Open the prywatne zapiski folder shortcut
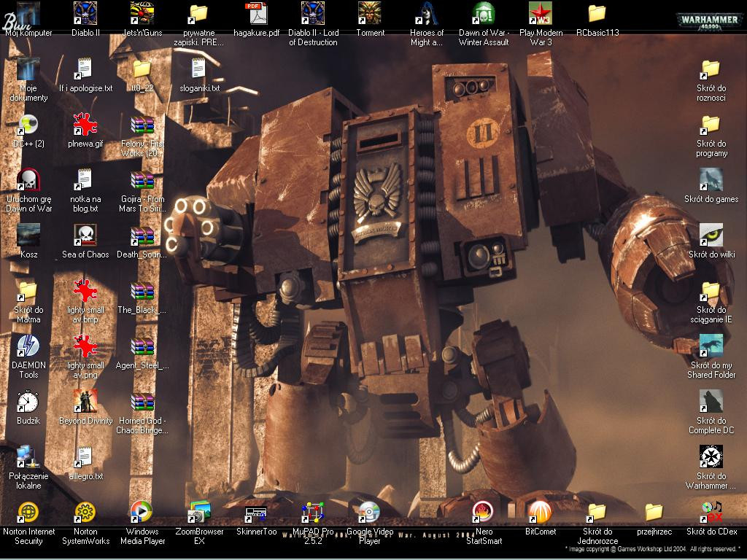Screen dimensions: 747x560 point(199,13)
